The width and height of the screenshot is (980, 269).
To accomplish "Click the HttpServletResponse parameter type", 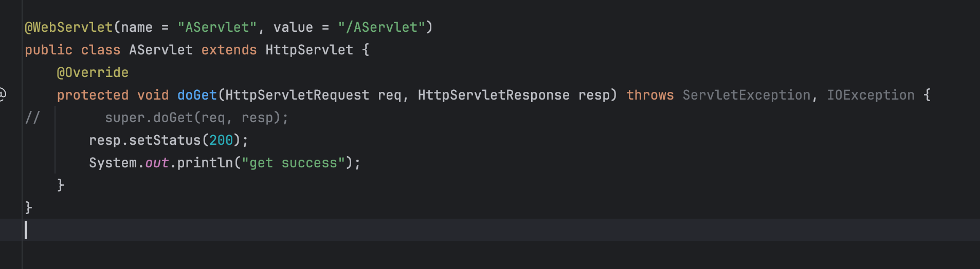I will [x=493, y=95].
